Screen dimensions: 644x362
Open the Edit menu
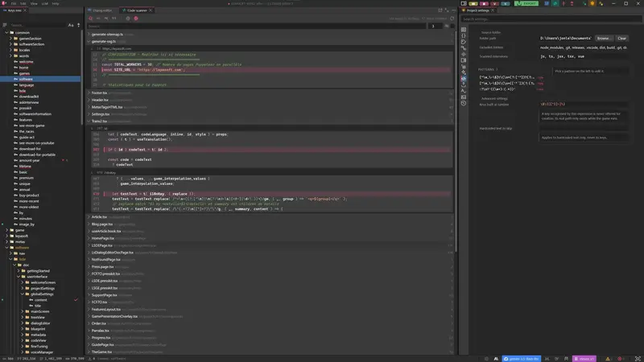point(23,3)
